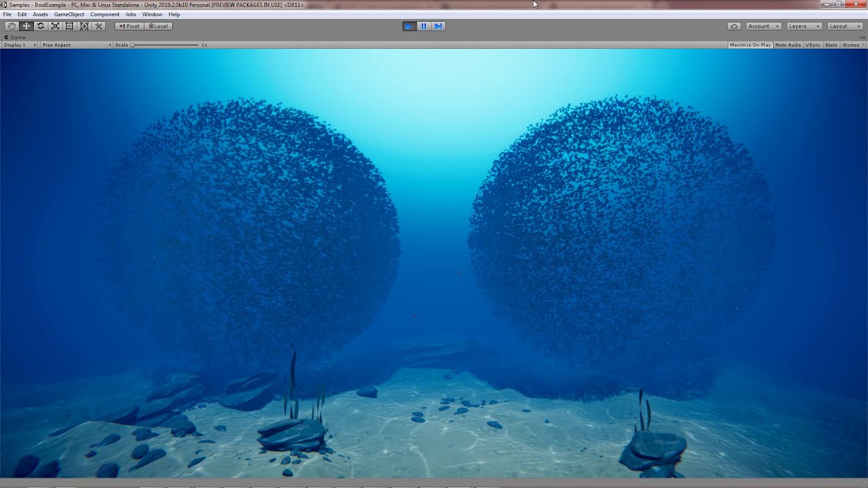Toggle VSync on
Screen dimensions: 868x488
[x=812, y=45]
